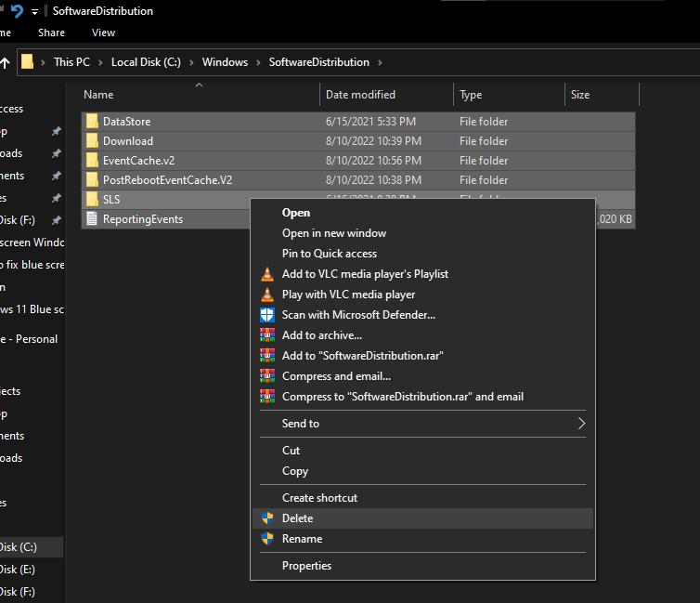Choose Properties from the context menu

click(306, 566)
